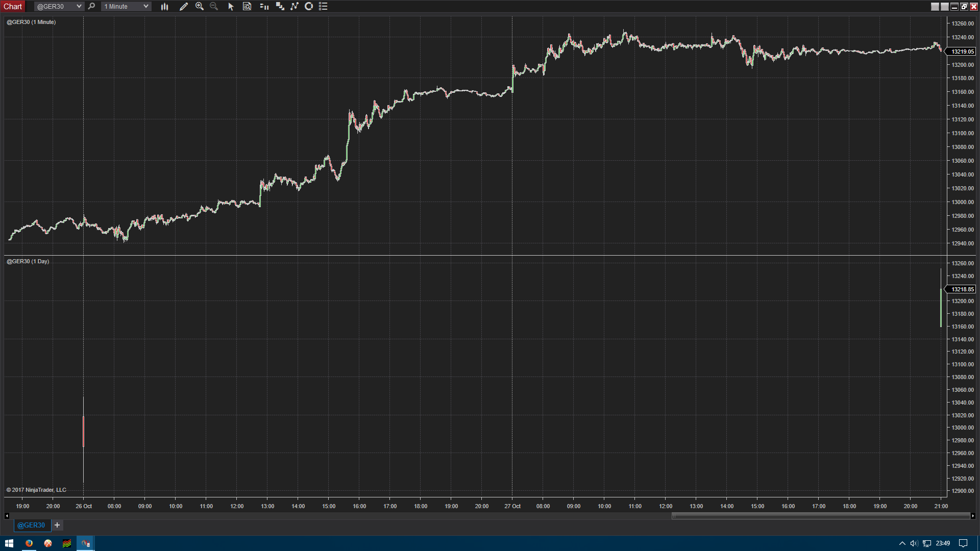Image resolution: width=980 pixels, height=551 pixels.
Task: Expand the 1 Minute interval dropdown
Action: click(x=146, y=7)
